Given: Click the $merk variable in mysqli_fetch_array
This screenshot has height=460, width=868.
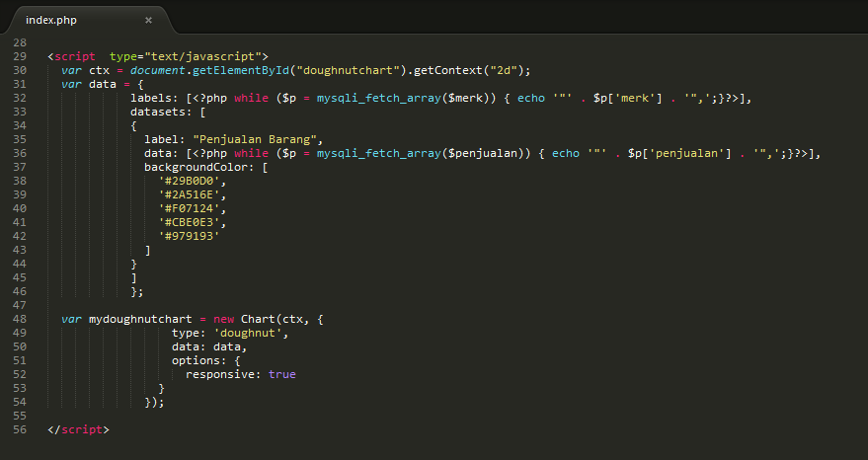Looking at the screenshot, I should [x=466, y=99].
